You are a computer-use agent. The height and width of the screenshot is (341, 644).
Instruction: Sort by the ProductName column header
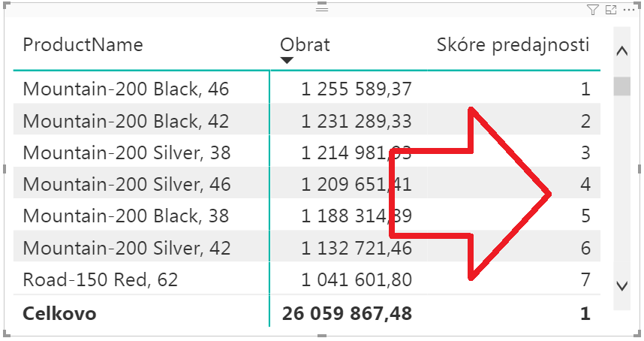coord(83,44)
